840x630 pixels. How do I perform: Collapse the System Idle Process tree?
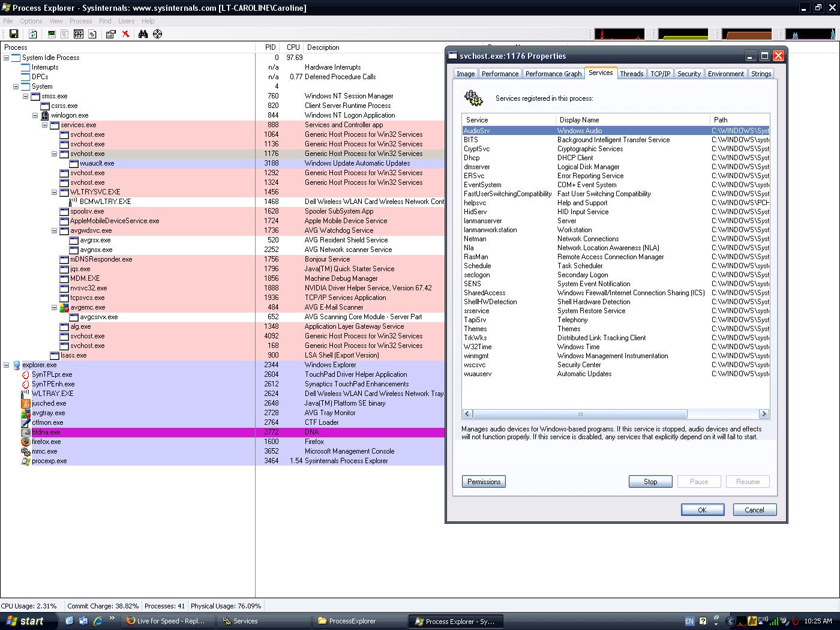tap(7, 58)
